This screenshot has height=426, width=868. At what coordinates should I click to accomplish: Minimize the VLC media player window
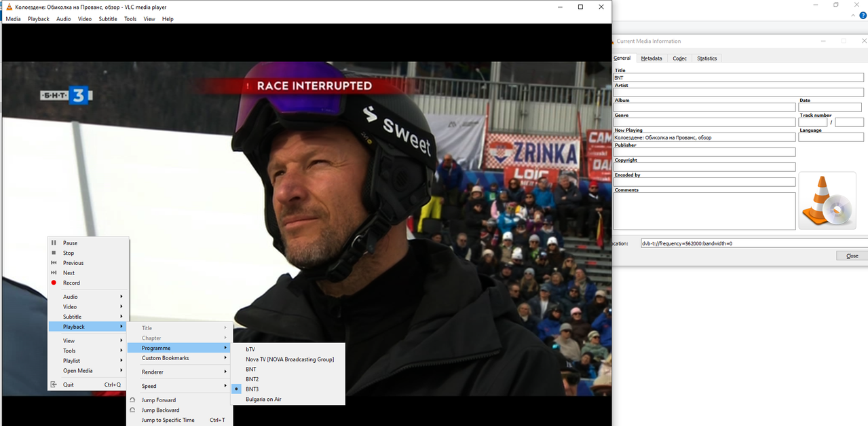[x=559, y=7]
